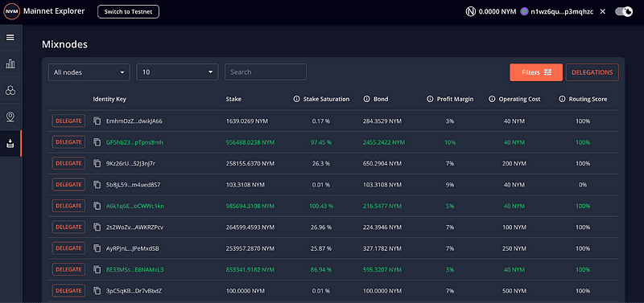Click the Routing Score info icon

click(x=562, y=99)
